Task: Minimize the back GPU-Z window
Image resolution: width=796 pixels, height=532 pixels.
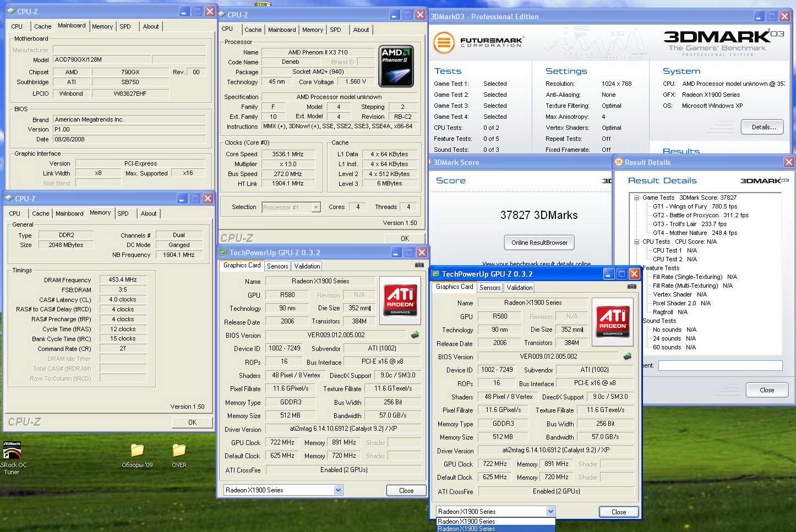Action: [x=396, y=252]
